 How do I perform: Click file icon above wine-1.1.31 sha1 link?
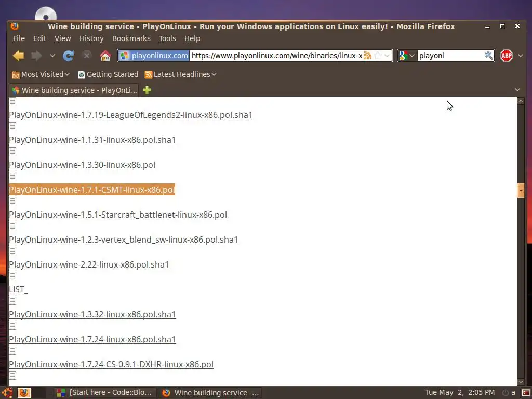click(x=12, y=126)
